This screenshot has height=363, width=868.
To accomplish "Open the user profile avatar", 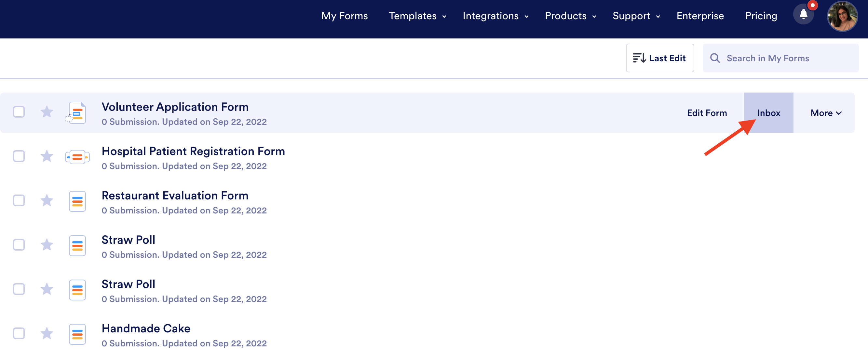I will [x=842, y=16].
